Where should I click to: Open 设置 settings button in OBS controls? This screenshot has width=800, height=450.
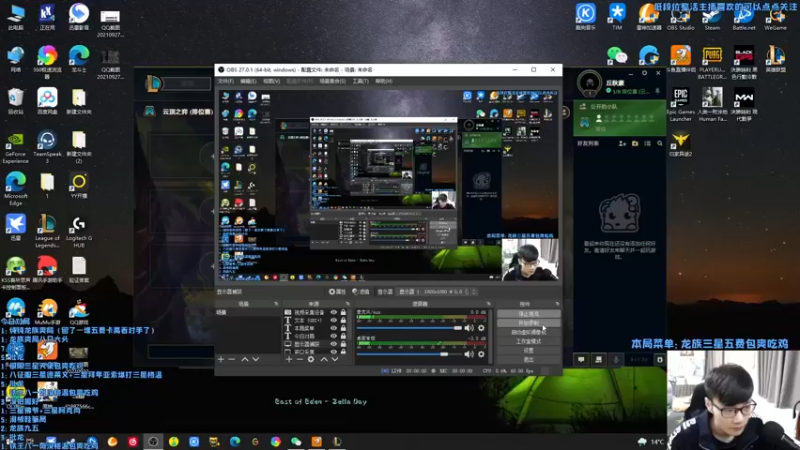pyautogui.click(x=528, y=351)
